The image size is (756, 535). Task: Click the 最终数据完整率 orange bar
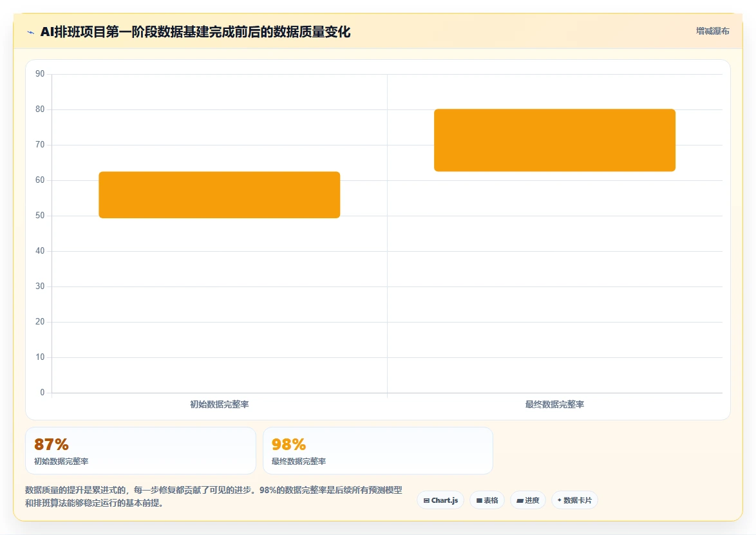tap(554, 140)
